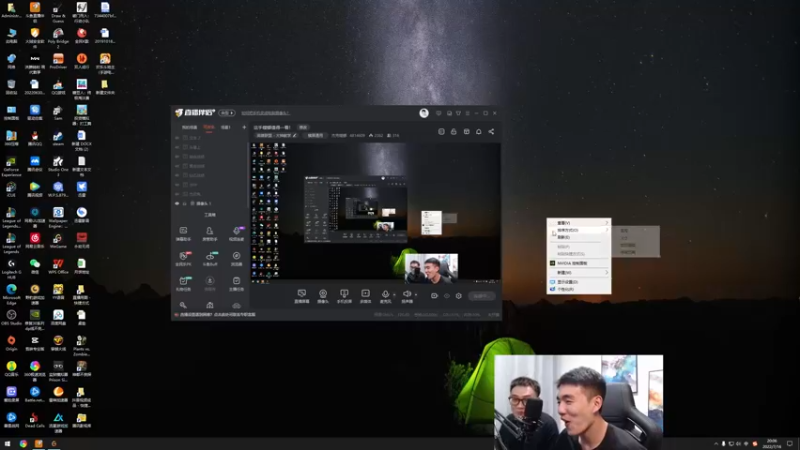Open the notification center icon in system tray
This screenshot has height=450, width=800.
click(x=790, y=444)
